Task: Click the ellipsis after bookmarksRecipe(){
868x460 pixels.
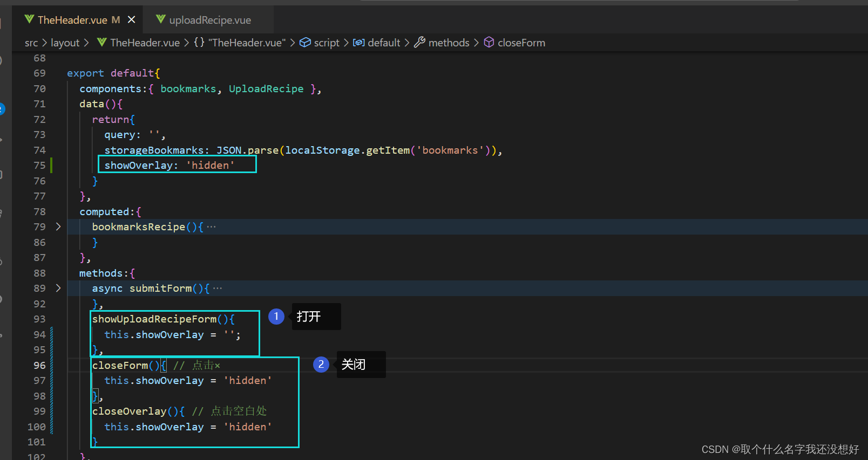Action: (x=211, y=227)
